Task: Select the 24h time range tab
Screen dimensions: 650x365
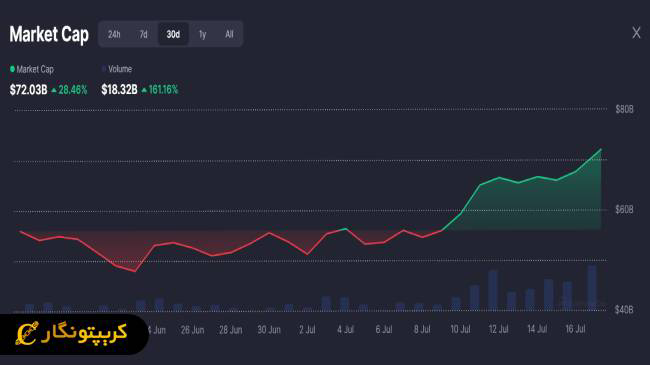Action: coord(114,34)
